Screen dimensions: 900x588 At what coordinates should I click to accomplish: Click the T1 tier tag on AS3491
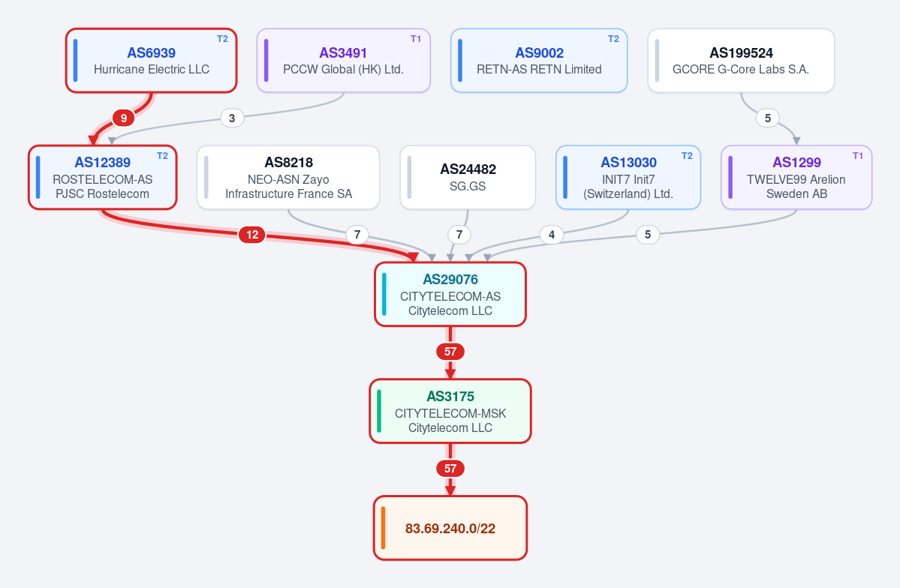[416, 39]
